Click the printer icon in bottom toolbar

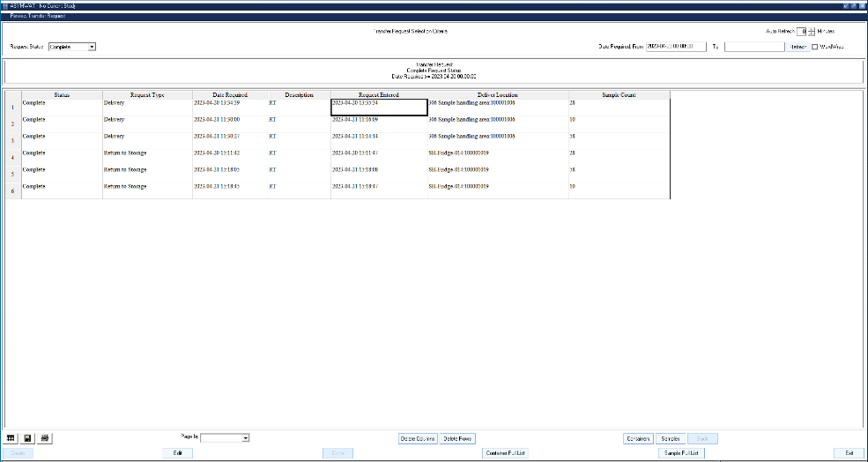46,438
